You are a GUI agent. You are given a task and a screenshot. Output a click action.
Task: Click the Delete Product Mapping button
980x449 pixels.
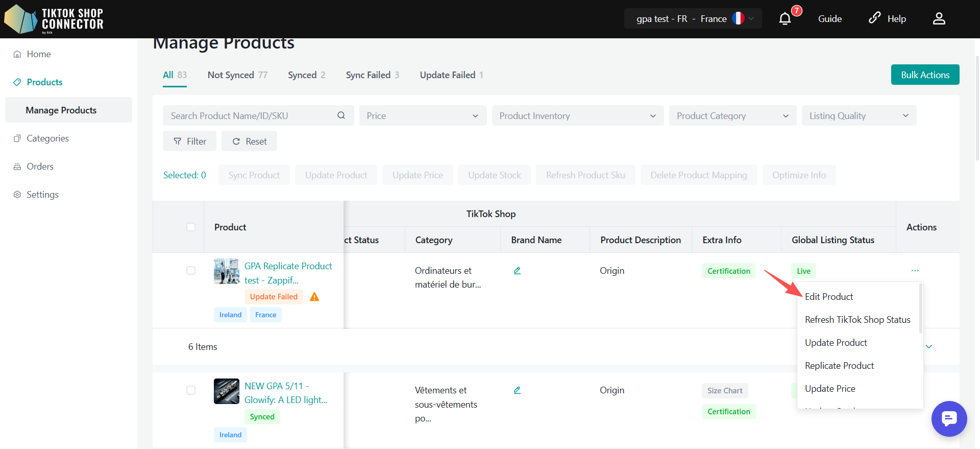[699, 175]
